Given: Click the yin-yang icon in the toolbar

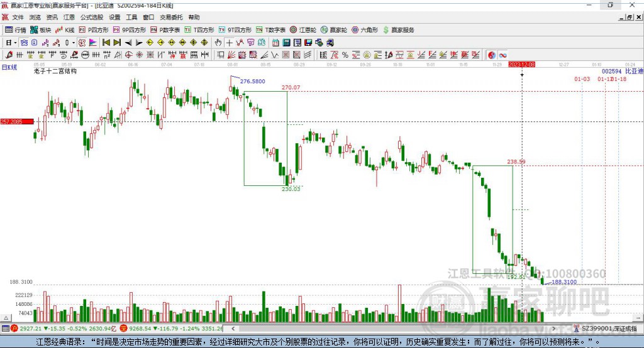Looking at the screenshot, I should tap(492, 55).
